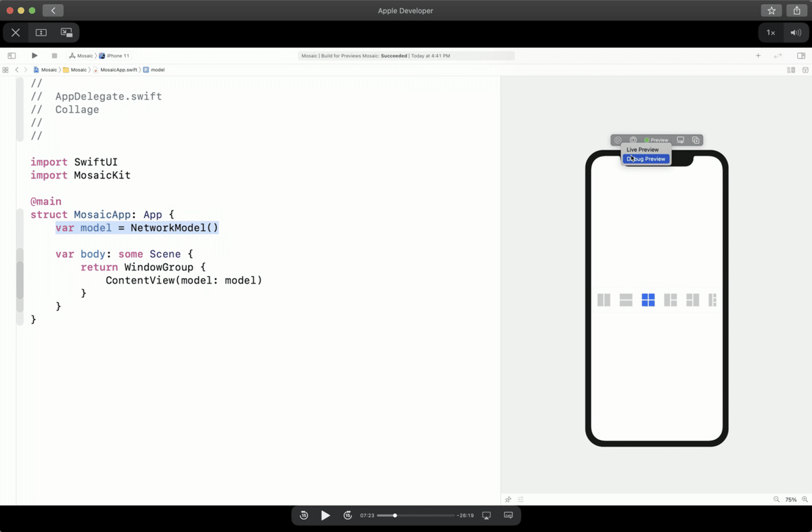Preview on device icon
Screen dimensions: 812x532
click(681, 140)
